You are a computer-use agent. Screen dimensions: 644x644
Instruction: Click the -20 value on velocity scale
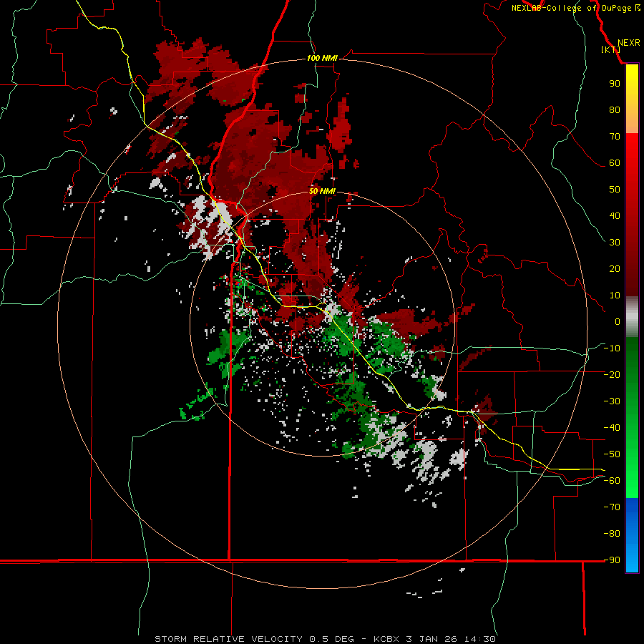pos(612,374)
